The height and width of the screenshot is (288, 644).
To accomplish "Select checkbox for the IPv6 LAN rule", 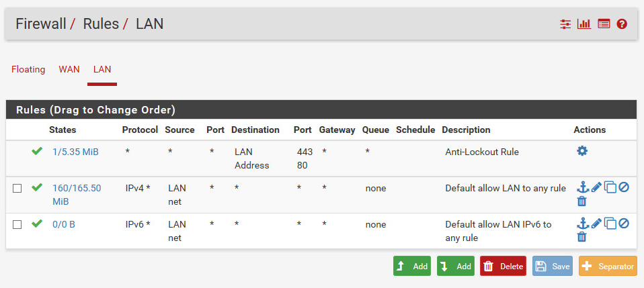I will point(17,224).
